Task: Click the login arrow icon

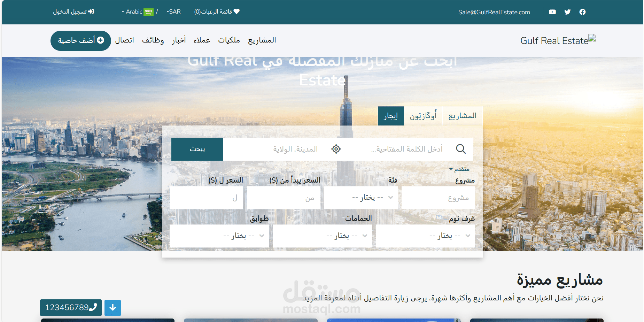Action: pyautogui.click(x=91, y=11)
